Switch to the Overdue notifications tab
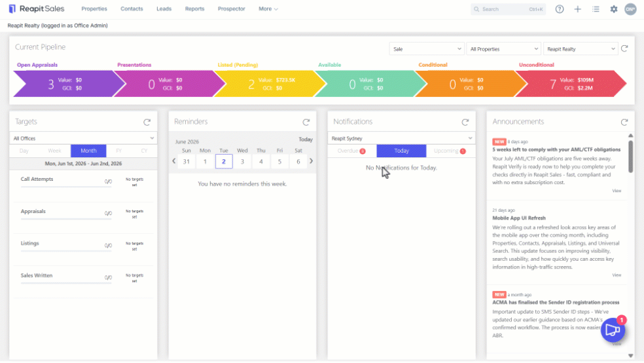Viewport: 644px width, 363px height. coord(351,151)
